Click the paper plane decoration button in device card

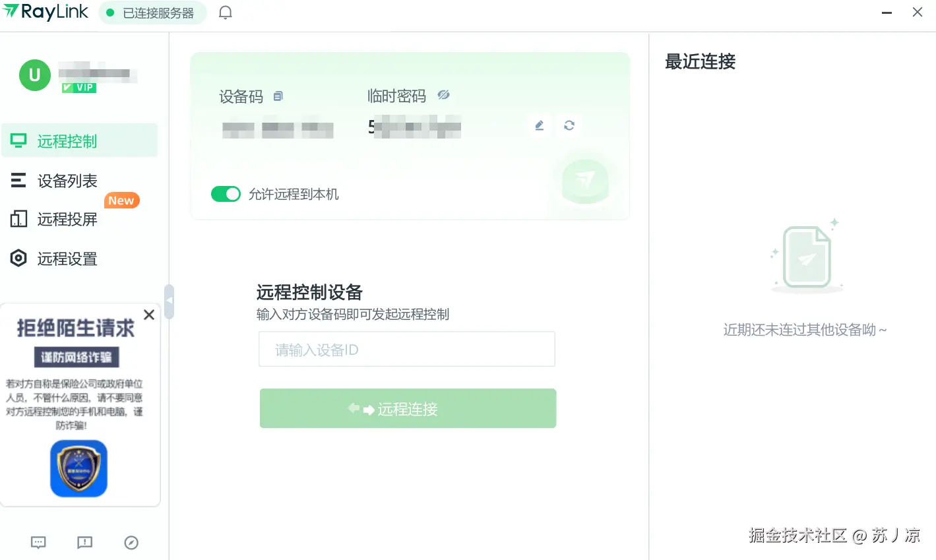click(584, 180)
